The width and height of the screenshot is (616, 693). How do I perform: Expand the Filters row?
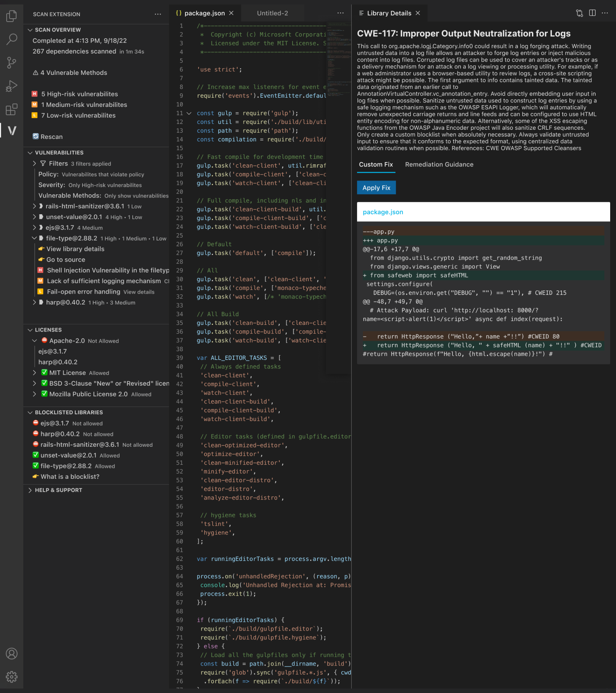pos(35,163)
